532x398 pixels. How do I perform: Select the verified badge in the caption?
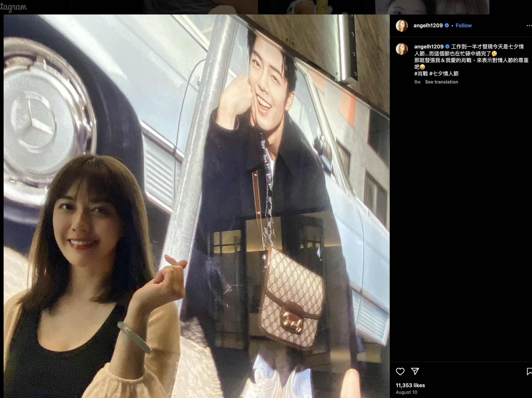(447, 47)
